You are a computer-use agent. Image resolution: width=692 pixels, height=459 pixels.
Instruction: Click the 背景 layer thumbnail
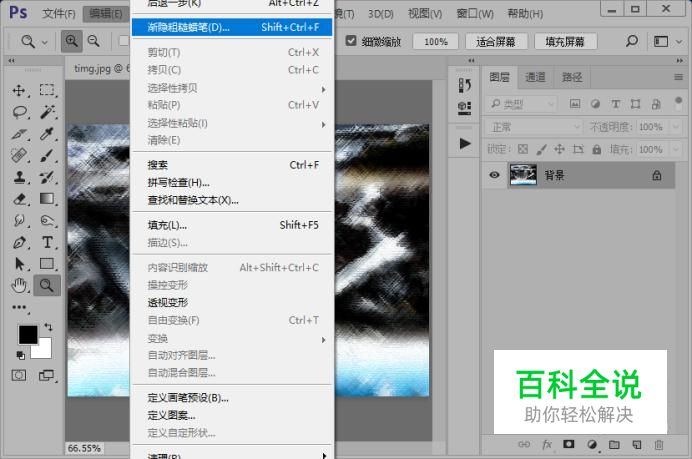pos(523,175)
